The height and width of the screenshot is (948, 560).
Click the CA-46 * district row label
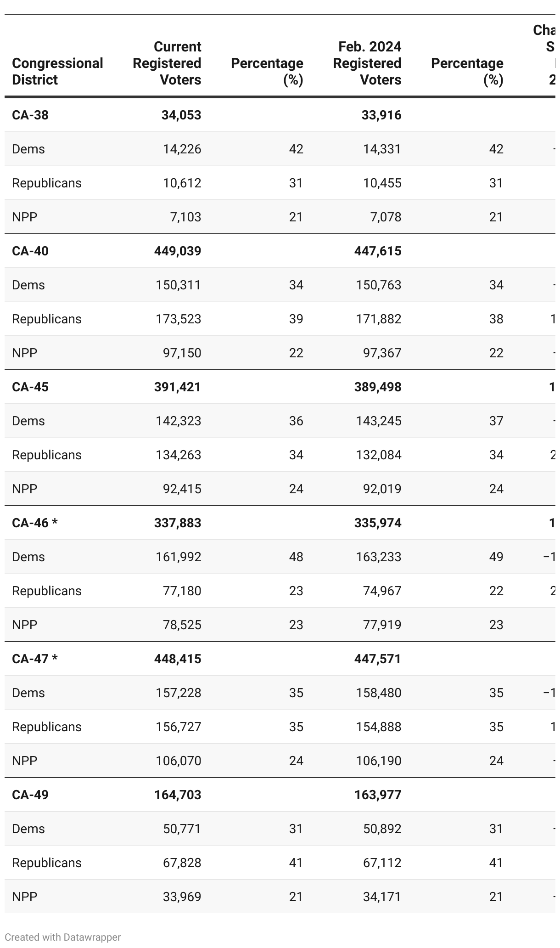click(x=35, y=523)
